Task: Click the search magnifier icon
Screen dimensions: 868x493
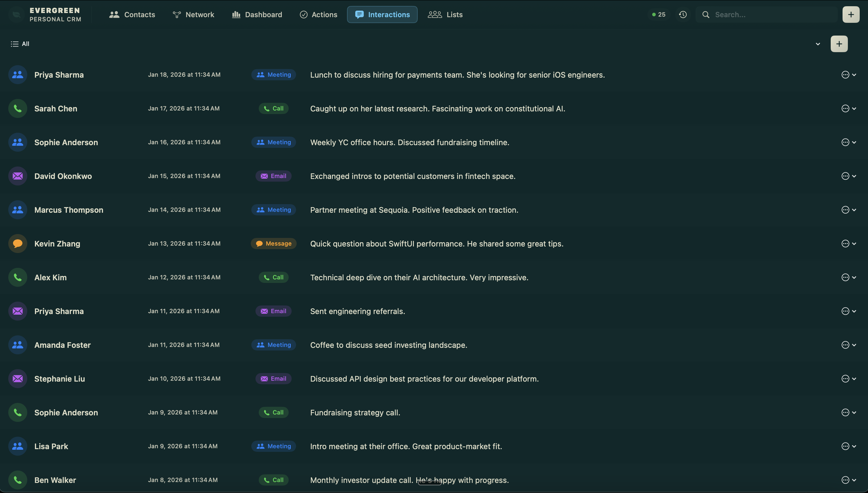Action: 706,15
